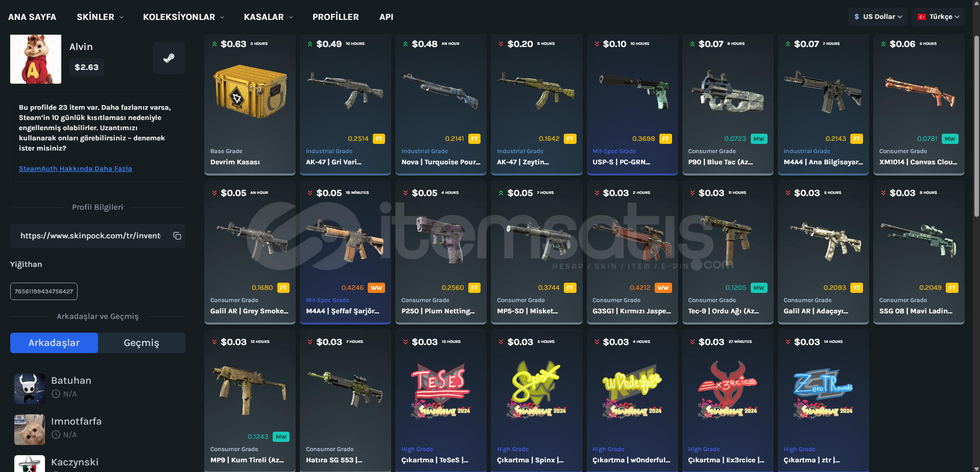Open the API menu item

pos(386,17)
